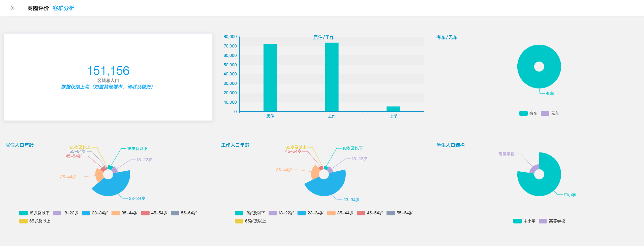Expand the sidebar with double-chevron icon
Image resolution: width=644 pixels, height=246 pixels.
[13, 8]
